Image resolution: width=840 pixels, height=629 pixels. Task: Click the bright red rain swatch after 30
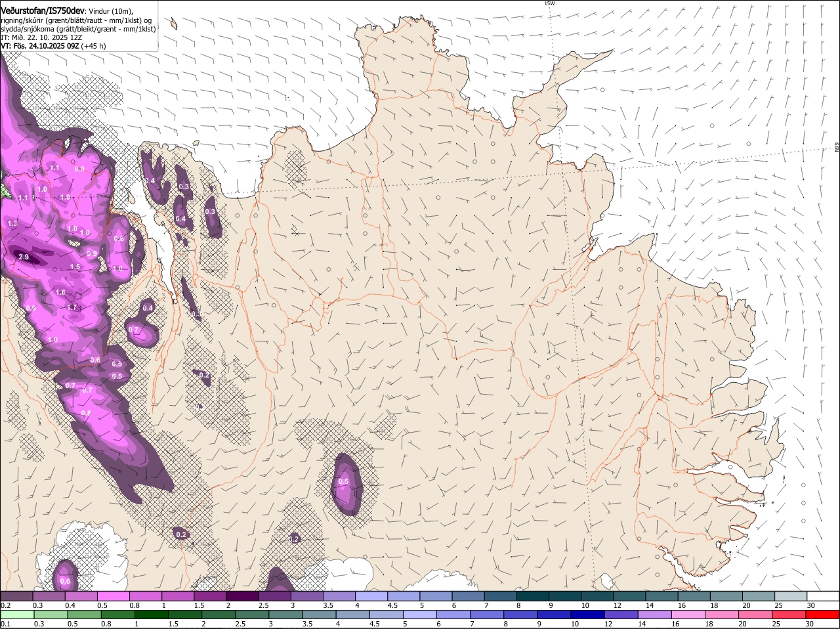(824, 615)
